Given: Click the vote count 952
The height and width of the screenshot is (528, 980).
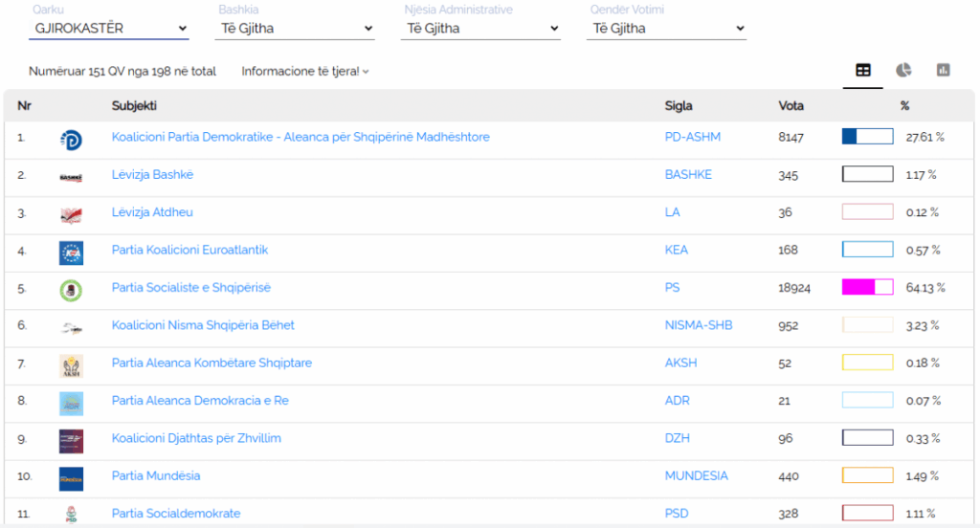Looking at the screenshot, I should coord(789,325).
